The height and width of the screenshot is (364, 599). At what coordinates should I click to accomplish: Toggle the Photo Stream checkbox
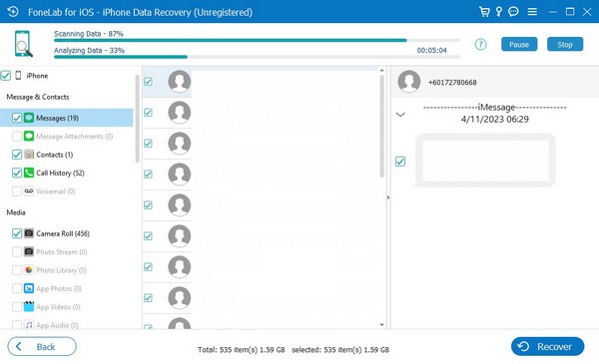17,252
